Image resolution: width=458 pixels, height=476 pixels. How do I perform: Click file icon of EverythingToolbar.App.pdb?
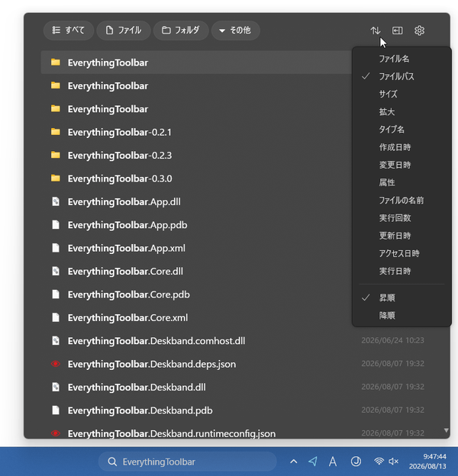point(56,224)
